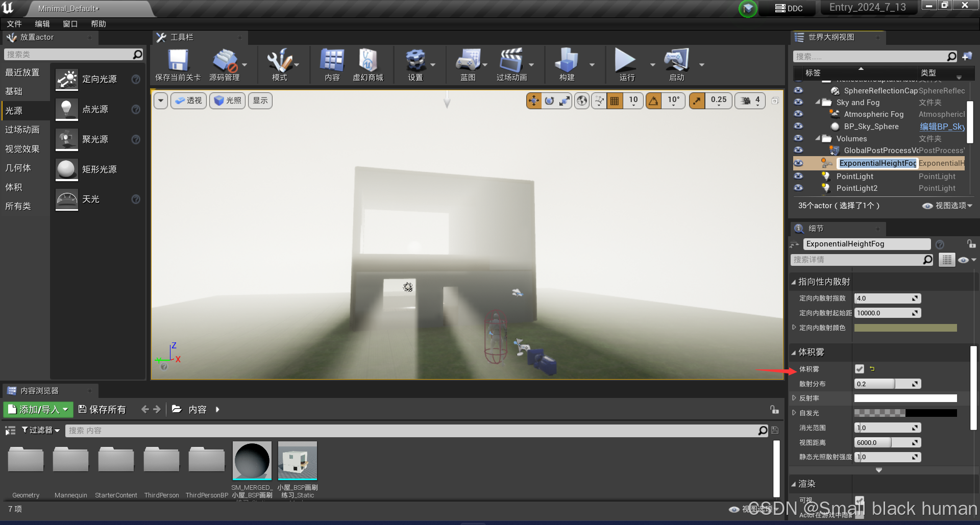Open the Build (构建) toolbar icon
980x525 pixels.
(x=567, y=61)
